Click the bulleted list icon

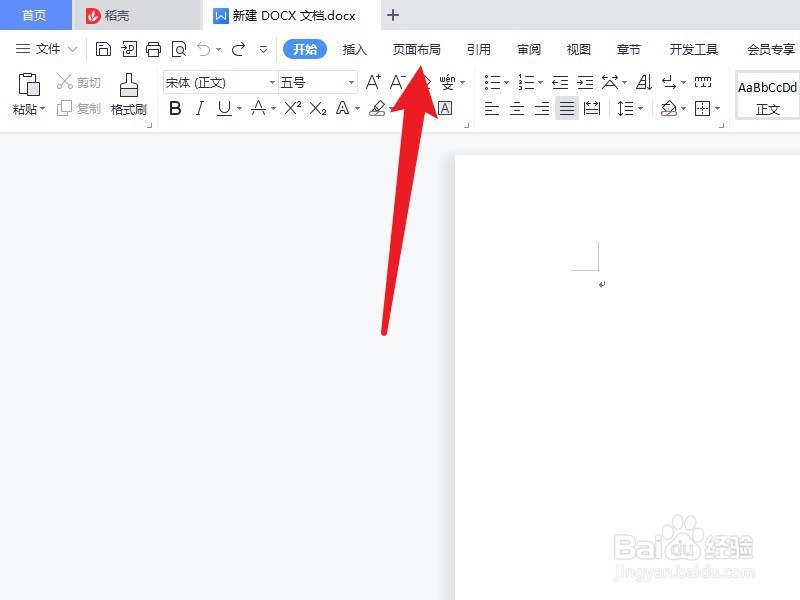pos(492,82)
